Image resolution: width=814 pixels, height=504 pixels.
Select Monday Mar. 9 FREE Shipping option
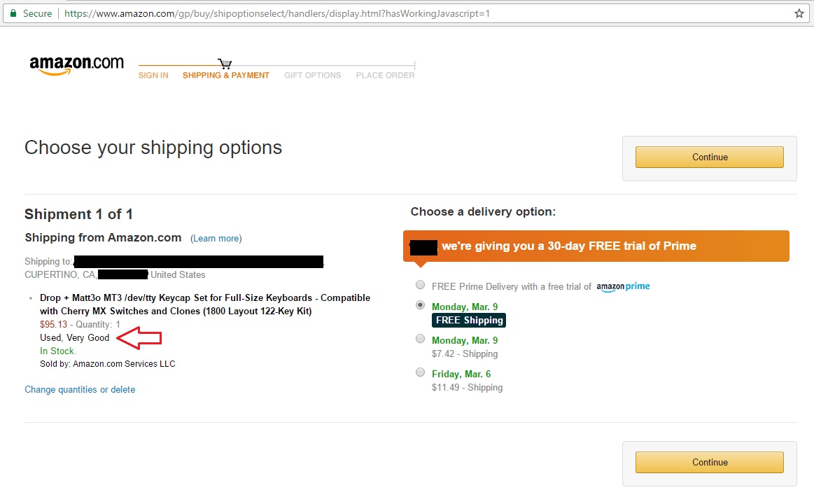click(x=420, y=305)
